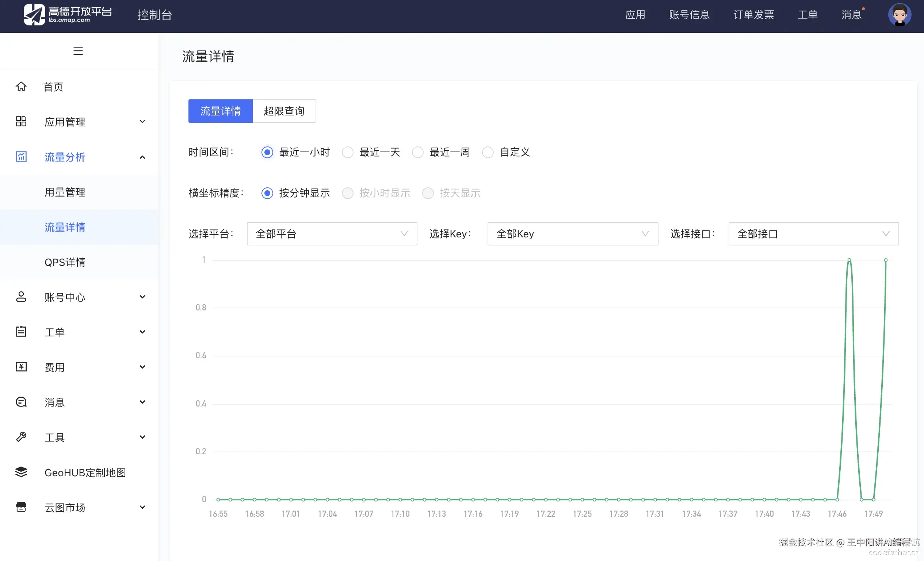The image size is (924, 561).
Task: Click the hamburger menu collapse icon
Action: tap(78, 51)
